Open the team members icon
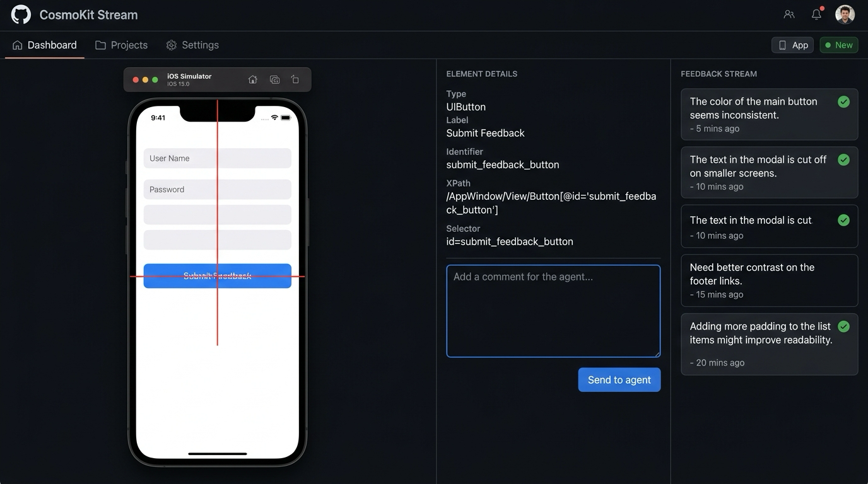Image resolution: width=868 pixels, height=484 pixels. click(789, 14)
